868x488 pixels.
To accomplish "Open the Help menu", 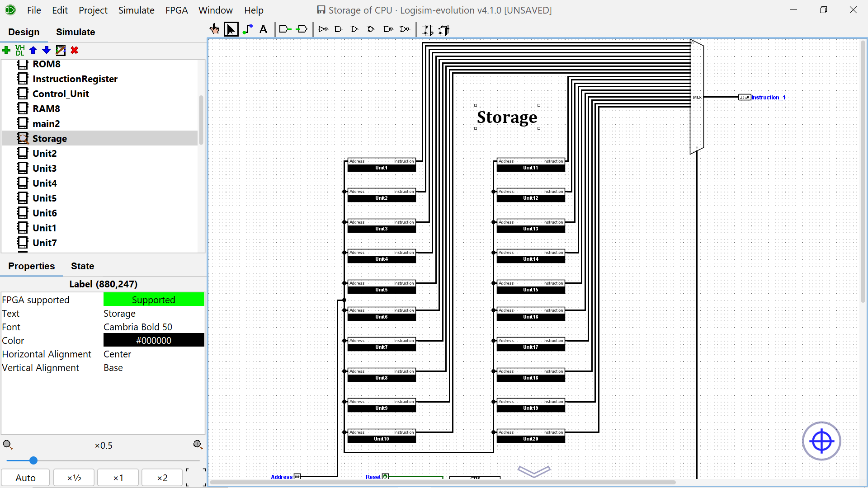I will [254, 10].
